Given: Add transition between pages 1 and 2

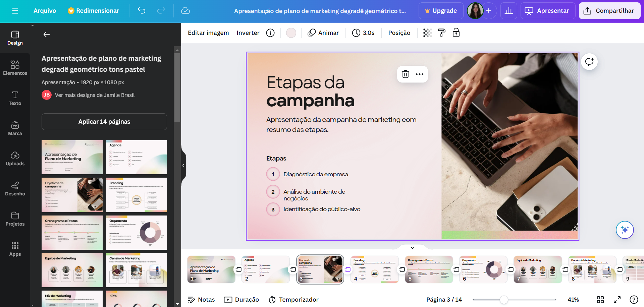Looking at the screenshot, I should [238, 269].
